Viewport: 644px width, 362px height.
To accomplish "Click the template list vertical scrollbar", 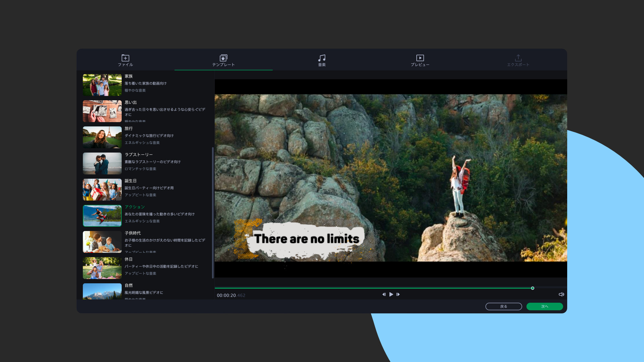I will [x=213, y=213].
